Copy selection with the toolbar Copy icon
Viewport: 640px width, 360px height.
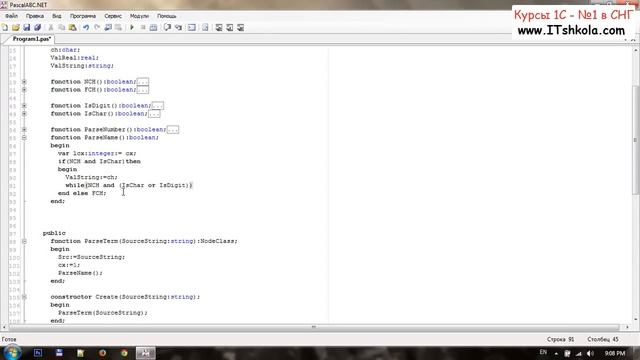coord(62,28)
